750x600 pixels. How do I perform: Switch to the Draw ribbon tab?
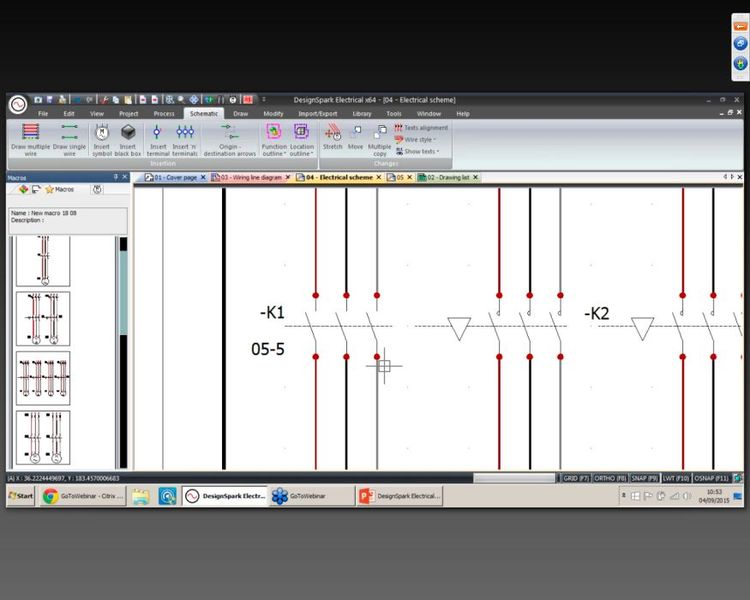point(241,114)
